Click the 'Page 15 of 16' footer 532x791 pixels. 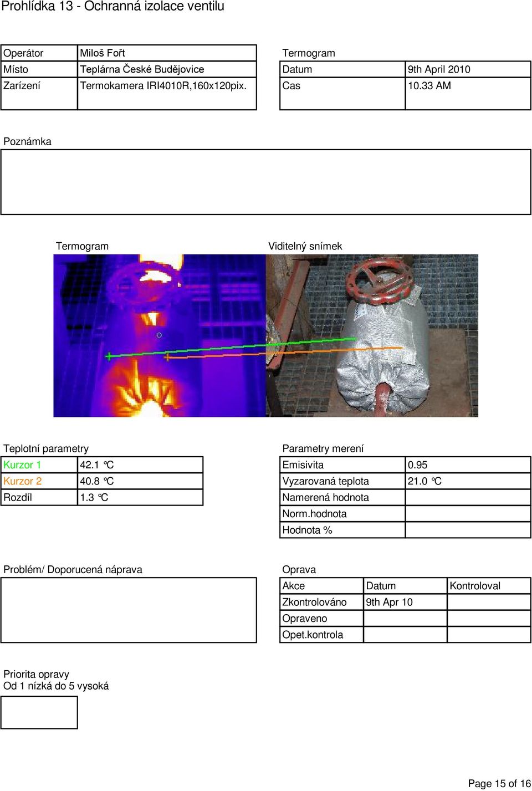pyautogui.click(x=499, y=784)
